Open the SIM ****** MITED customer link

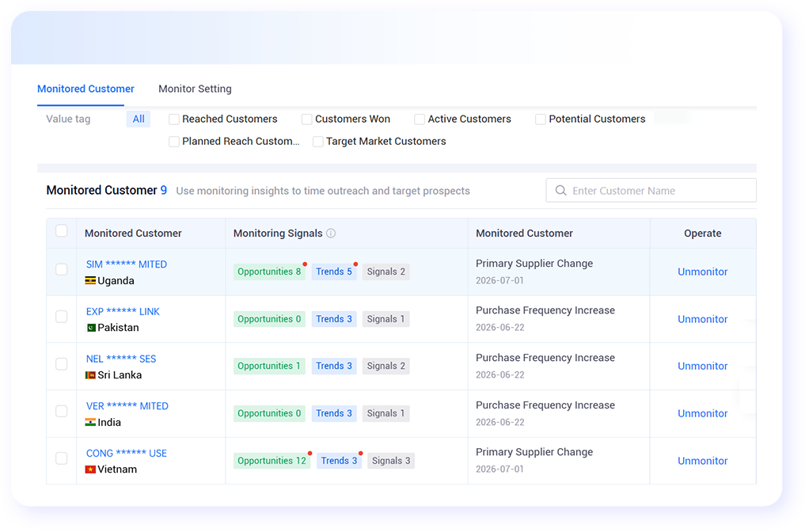click(x=127, y=264)
